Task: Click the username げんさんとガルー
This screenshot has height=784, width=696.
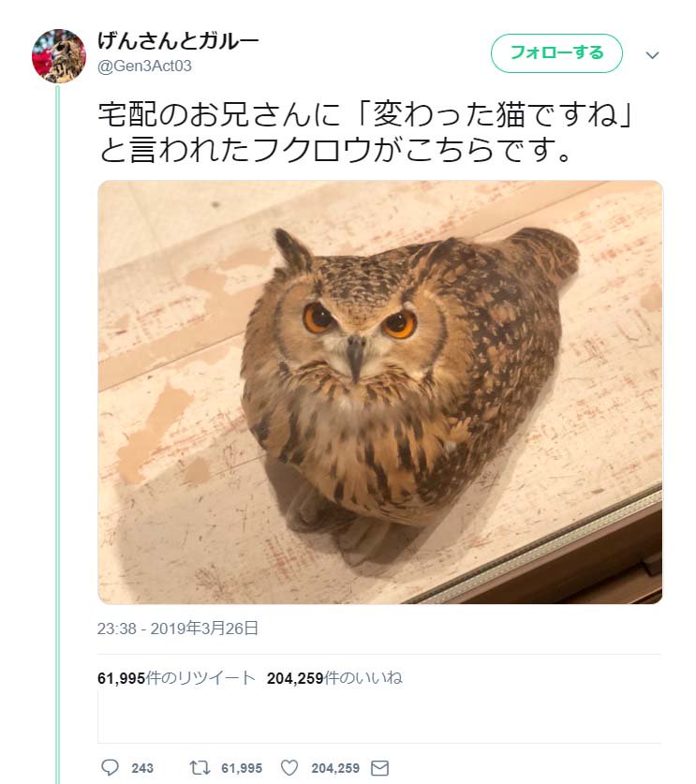Action: [179, 40]
